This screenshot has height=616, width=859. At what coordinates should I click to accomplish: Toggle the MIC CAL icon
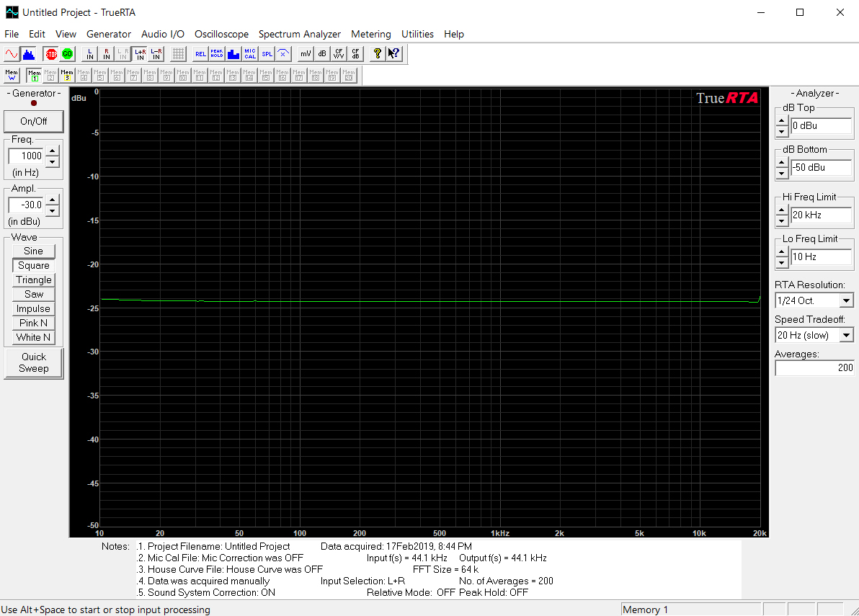[250, 53]
